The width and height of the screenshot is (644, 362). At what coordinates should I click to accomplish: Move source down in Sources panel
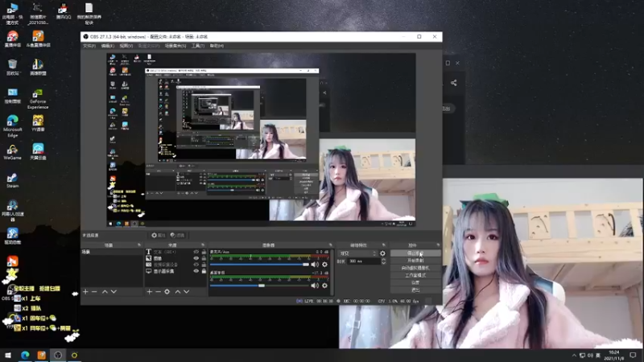click(x=187, y=292)
